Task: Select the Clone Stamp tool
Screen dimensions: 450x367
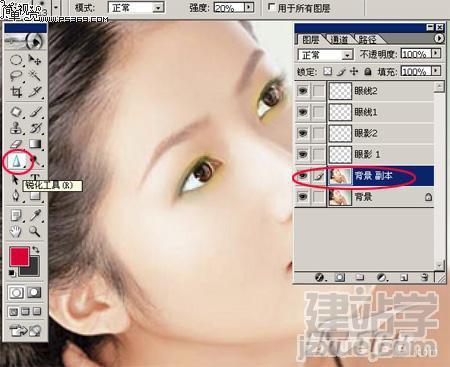Action: tap(16, 128)
